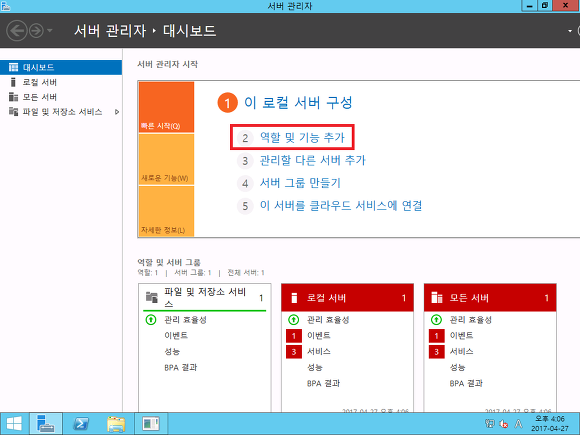Image resolution: width=580 pixels, height=435 pixels.
Task: Click the 파일 및 저장소 서비스 sidebar icon
Action: (13, 112)
